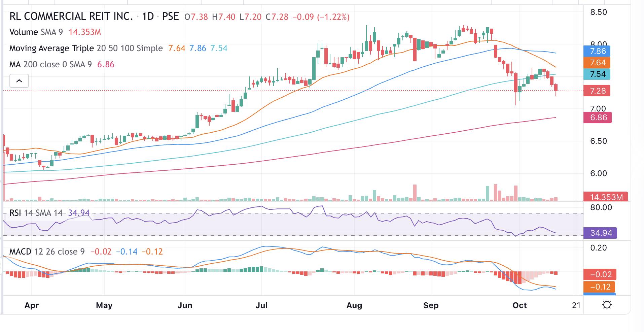Click the -0.09 (-1.22%) change value
This screenshot has width=644, height=332.
[321, 17]
